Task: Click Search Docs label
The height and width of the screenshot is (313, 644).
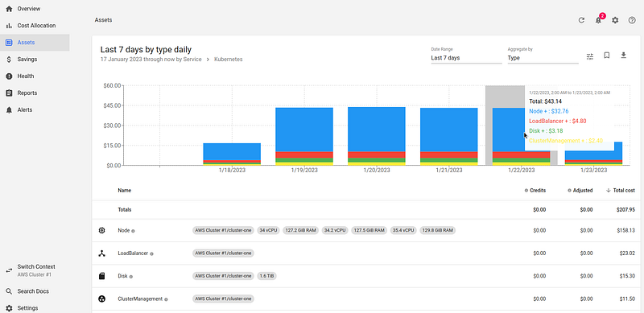Action: click(33, 291)
